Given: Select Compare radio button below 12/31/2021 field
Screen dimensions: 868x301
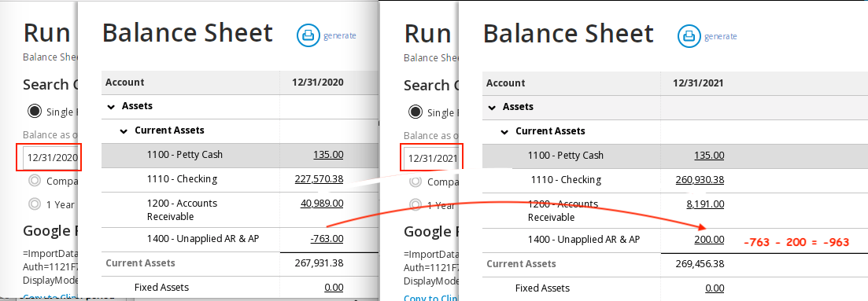Looking at the screenshot, I should point(416,181).
